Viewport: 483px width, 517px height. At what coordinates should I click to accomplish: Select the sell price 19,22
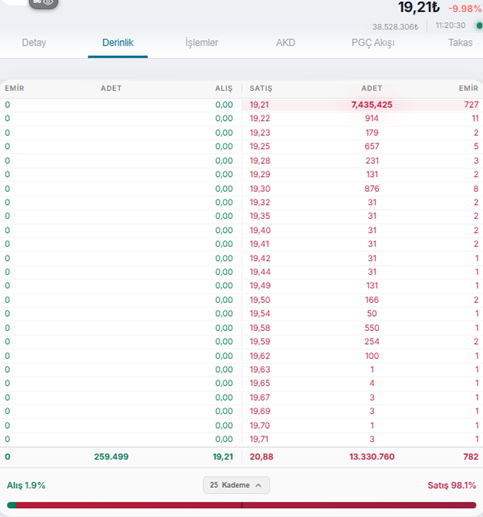[x=260, y=118]
